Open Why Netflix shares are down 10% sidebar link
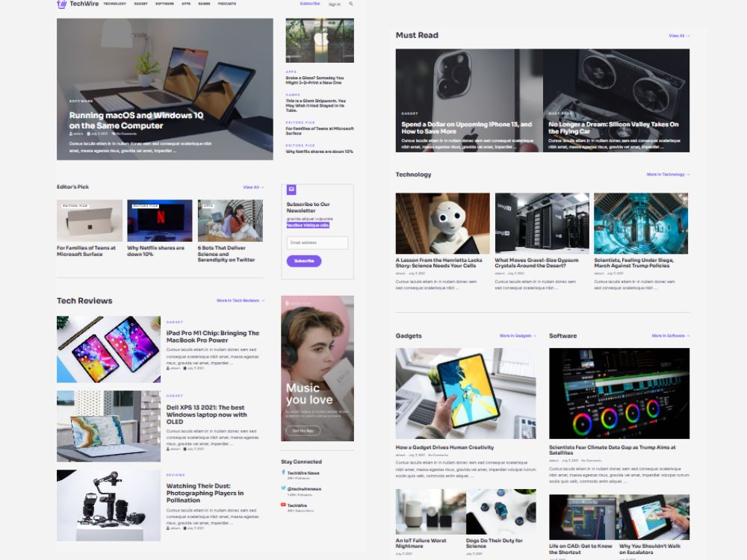Viewport: 747px width, 560px height. [319, 152]
